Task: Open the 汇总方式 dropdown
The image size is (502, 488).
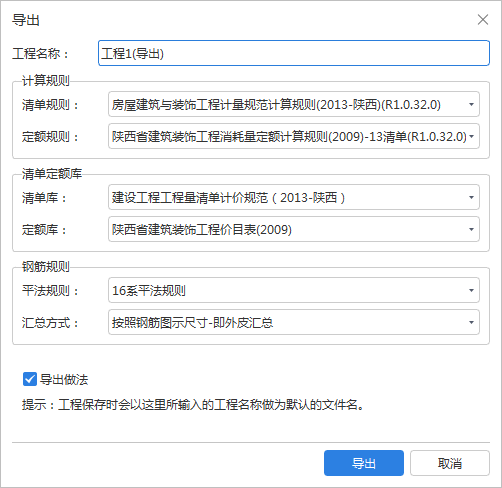Action: 294,322
